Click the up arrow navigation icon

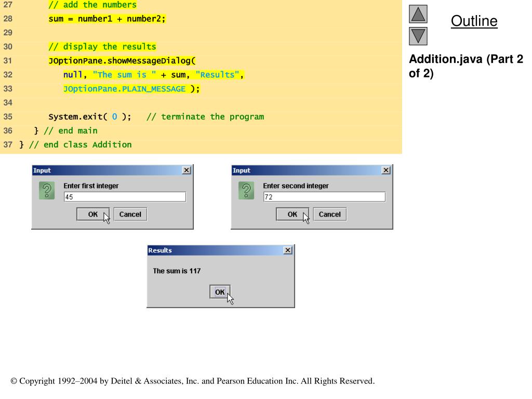pos(418,14)
